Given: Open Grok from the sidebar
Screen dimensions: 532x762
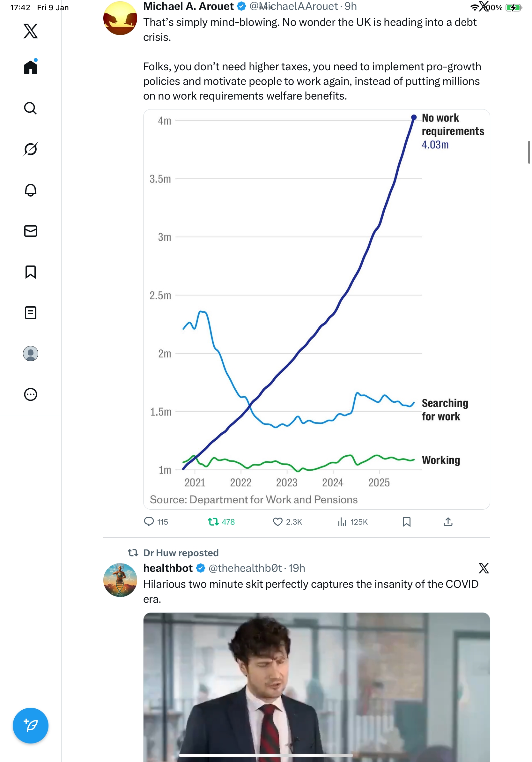Looking at the screenshot, I should tap(31, 149).
